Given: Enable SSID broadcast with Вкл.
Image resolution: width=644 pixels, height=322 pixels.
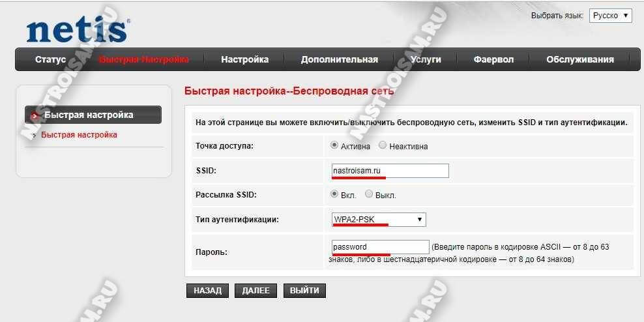Looking at the screenshot, I should pyautogui.click(x=334, y=194).
